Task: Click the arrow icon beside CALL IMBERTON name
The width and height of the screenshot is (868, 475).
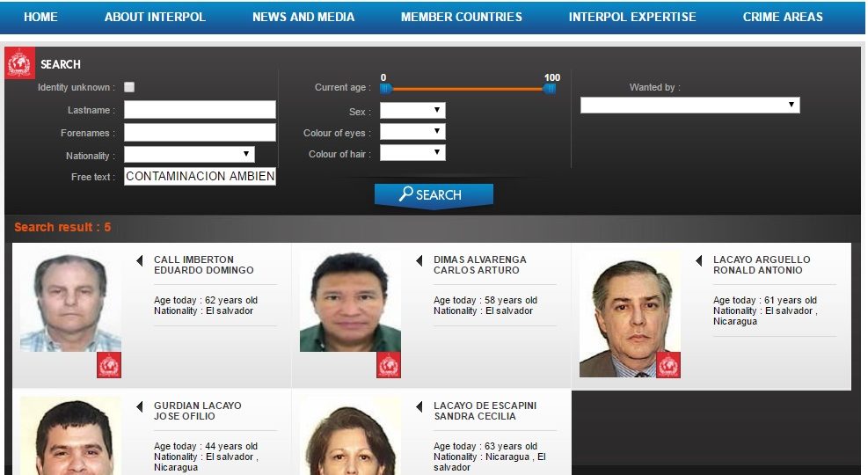Action: click(x=140, y=260)
